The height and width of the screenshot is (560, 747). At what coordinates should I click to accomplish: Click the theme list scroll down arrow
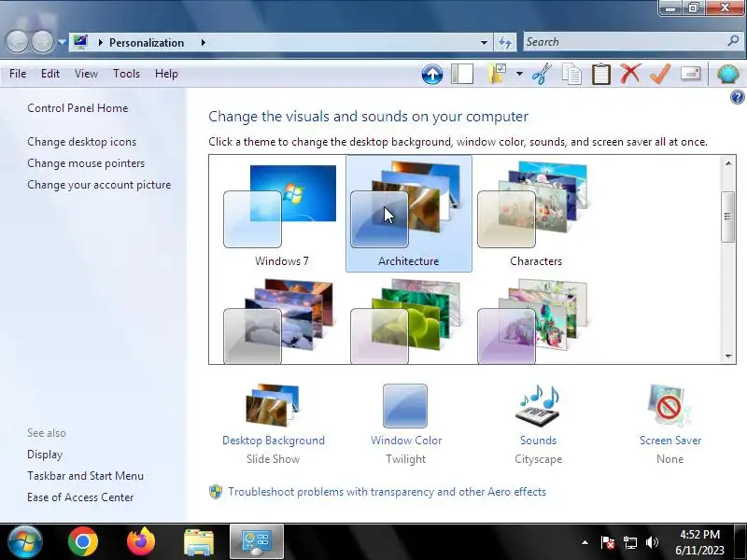pos(728,356)
